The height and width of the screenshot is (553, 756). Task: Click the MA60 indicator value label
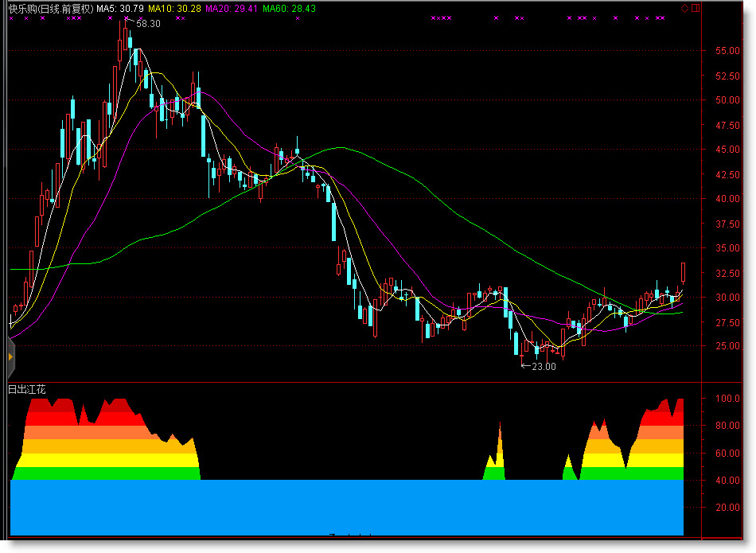tap(289, 9)
